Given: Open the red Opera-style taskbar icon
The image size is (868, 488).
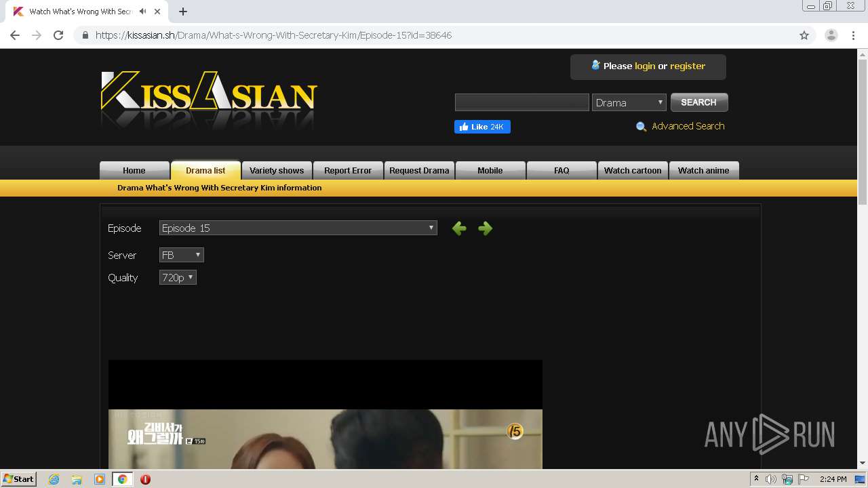Looking at the screenshot, I should pyautogui.click(x=145, y=479).
